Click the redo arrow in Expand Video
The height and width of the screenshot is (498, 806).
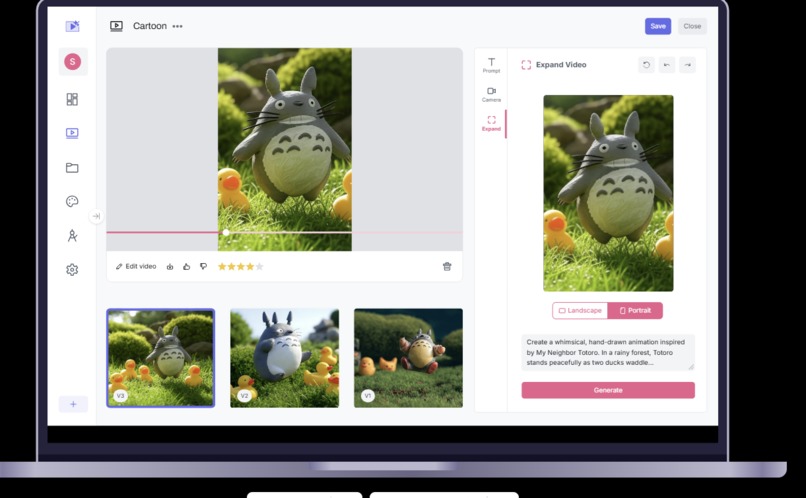[x=687, y=65]
